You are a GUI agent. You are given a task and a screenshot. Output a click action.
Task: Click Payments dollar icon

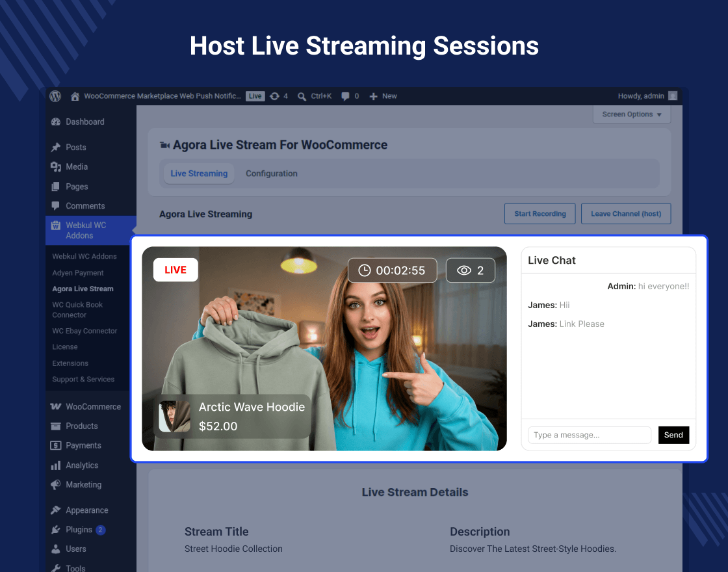tap(56, 446)
